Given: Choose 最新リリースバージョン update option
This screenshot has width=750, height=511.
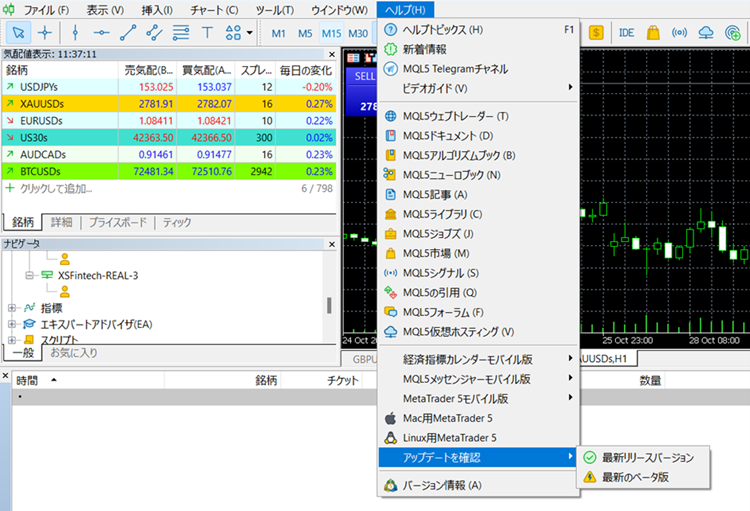Looking at the screenshot, I should point(643,458).
